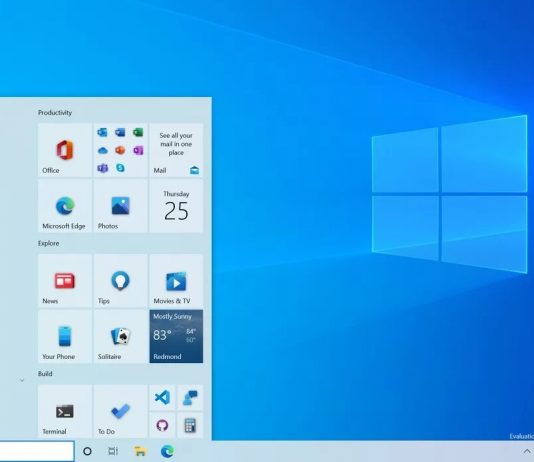Open the Redmond Weather tile

pyautogui.click(x=176, y=336)
